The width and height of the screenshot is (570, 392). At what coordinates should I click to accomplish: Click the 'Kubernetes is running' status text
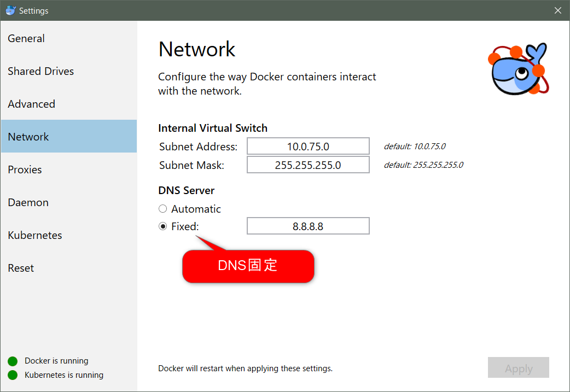(64, 375)
